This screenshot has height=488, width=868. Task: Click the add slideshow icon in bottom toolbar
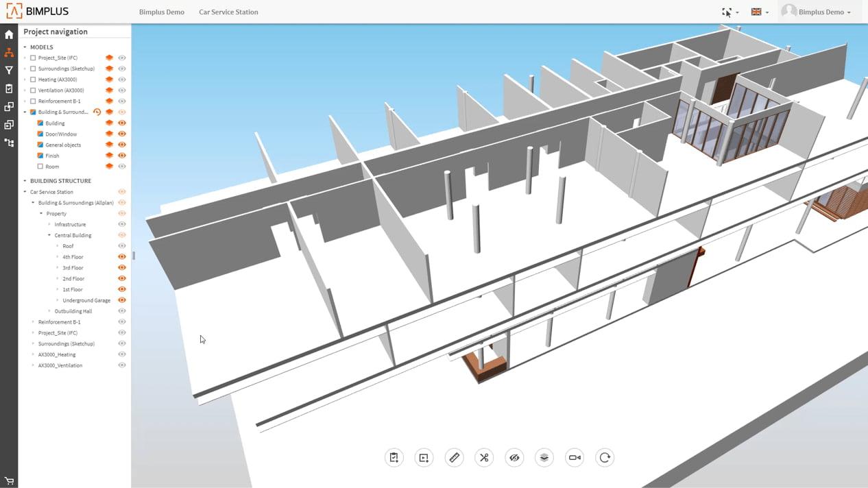click(424, 458)
